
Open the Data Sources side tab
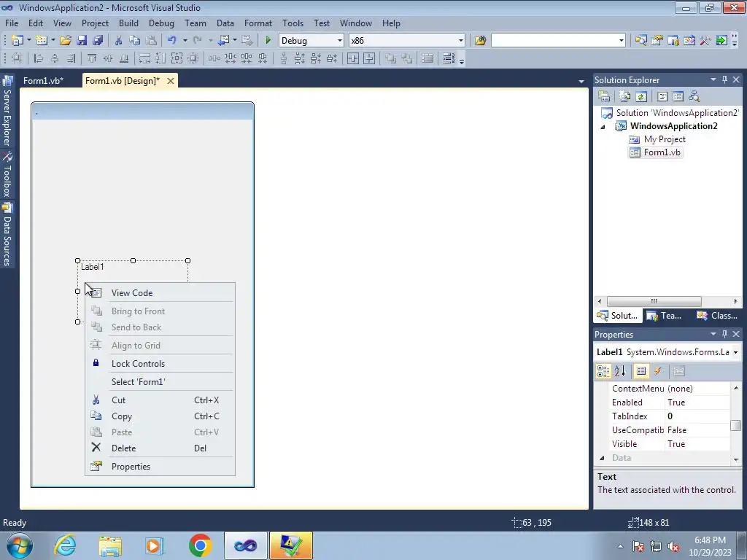pyautogui.click(x=7, y=235)
